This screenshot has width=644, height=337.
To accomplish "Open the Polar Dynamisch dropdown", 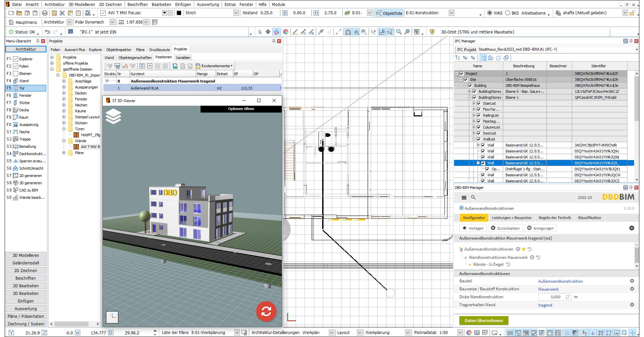I will pos(112,22).
